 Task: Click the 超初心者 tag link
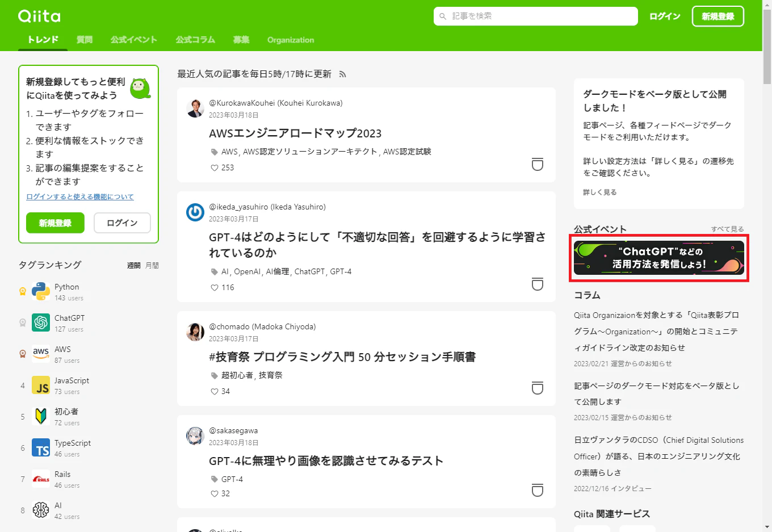[237, 375]
